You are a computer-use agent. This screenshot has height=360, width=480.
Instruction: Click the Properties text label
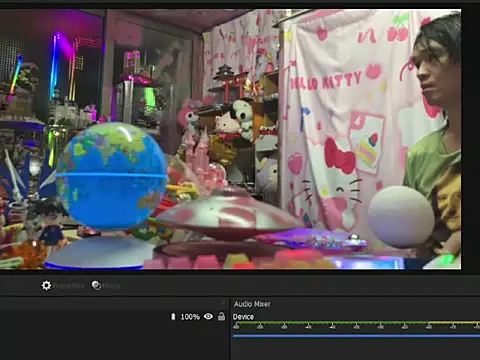point(68,286)
